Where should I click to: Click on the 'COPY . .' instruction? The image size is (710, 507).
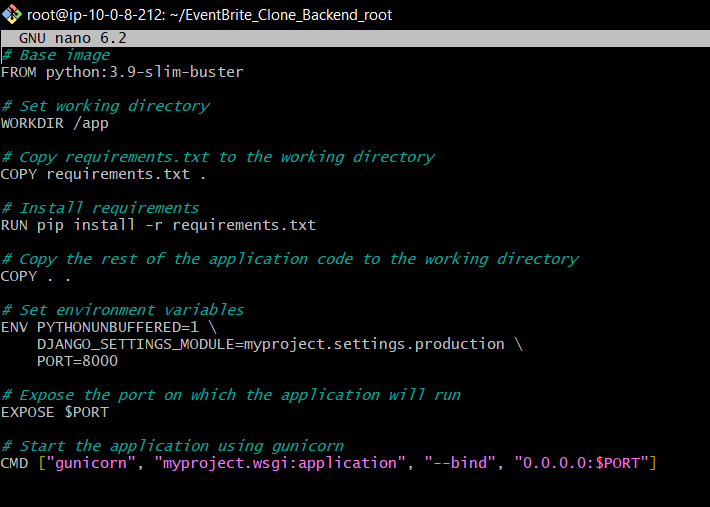click(x=37, y=276)
